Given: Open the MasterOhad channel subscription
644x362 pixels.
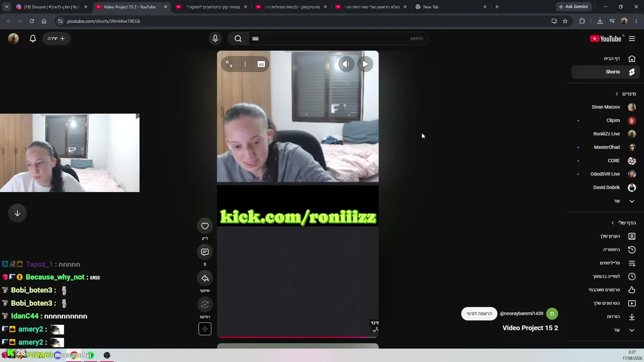Looking at the screenshot, I should pyautogui.click(x=605, y=147).
